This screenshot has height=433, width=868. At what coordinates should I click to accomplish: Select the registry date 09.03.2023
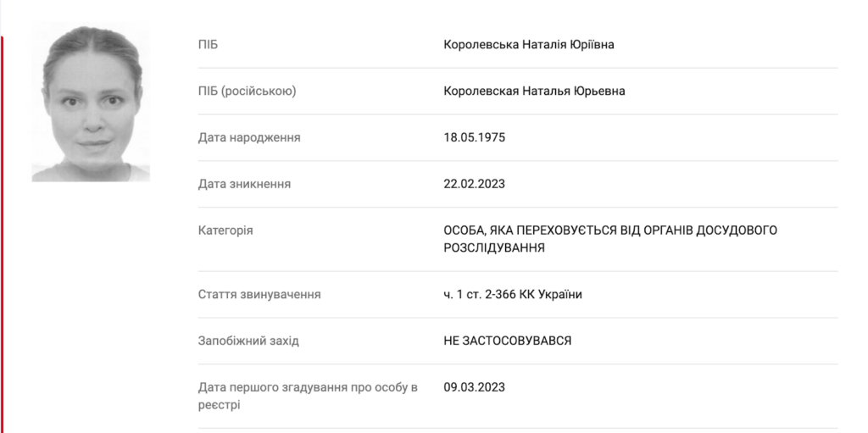pos(474,387)
